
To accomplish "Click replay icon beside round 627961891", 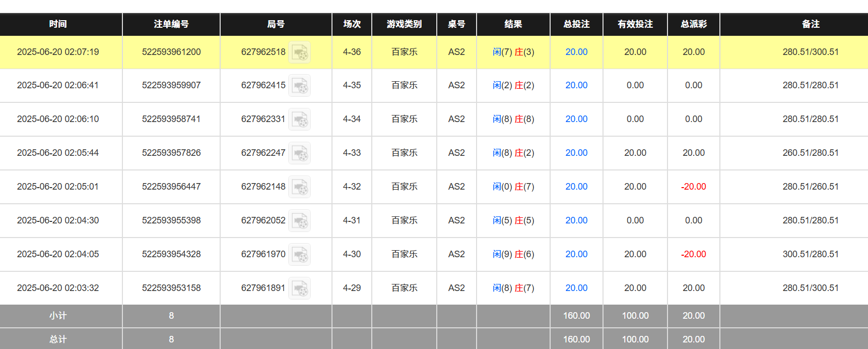I will 299,288.
